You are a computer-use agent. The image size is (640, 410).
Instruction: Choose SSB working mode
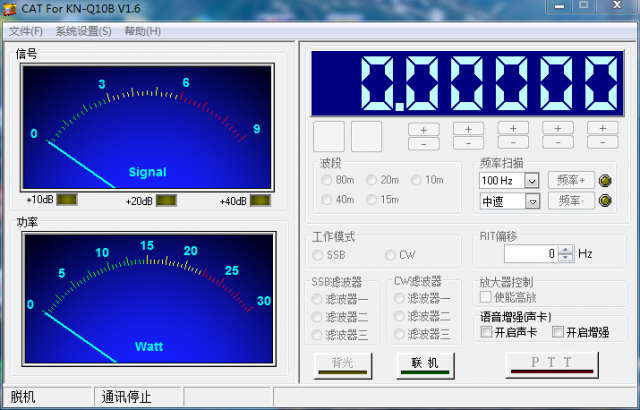tap(329, 255)
